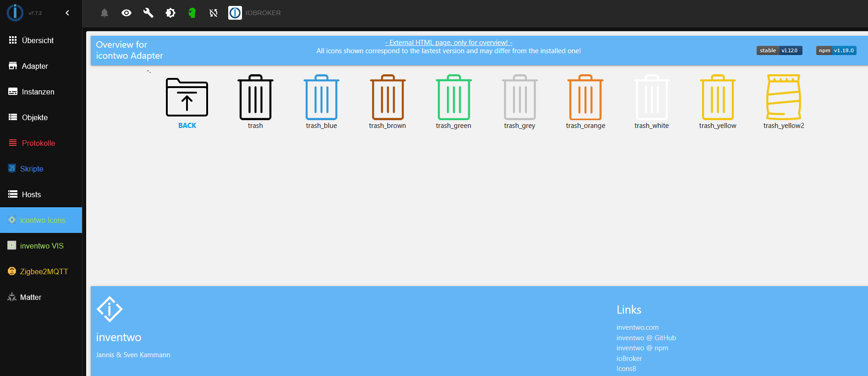The height and width of the screenshot is (376, 868).
Task: Open Protokolle in the sidebar
Action: [38, 143]
